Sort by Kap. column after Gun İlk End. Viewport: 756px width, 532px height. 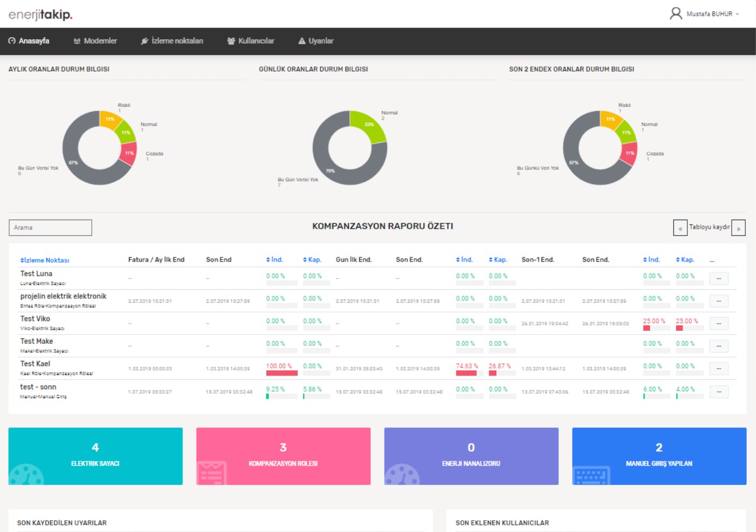[x=498, y=260]
